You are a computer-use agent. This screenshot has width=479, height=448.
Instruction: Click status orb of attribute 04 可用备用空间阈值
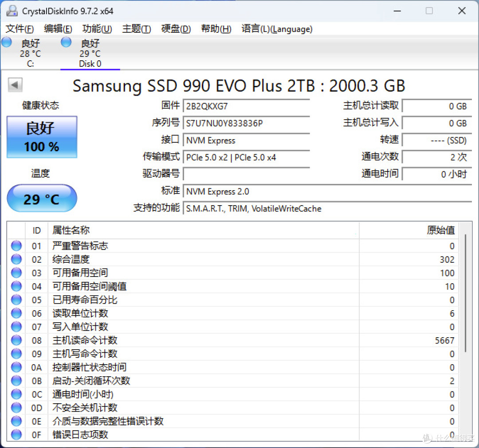[16, 286]
